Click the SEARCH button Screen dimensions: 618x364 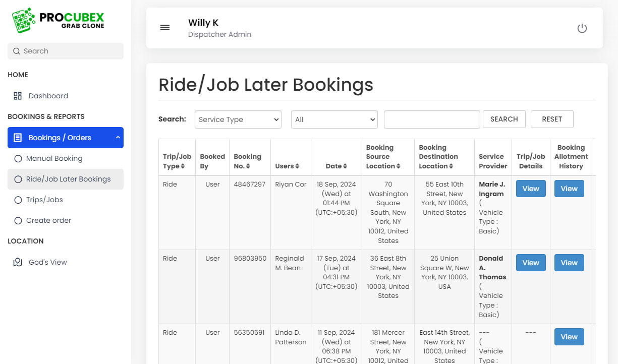tap(503, 119)
